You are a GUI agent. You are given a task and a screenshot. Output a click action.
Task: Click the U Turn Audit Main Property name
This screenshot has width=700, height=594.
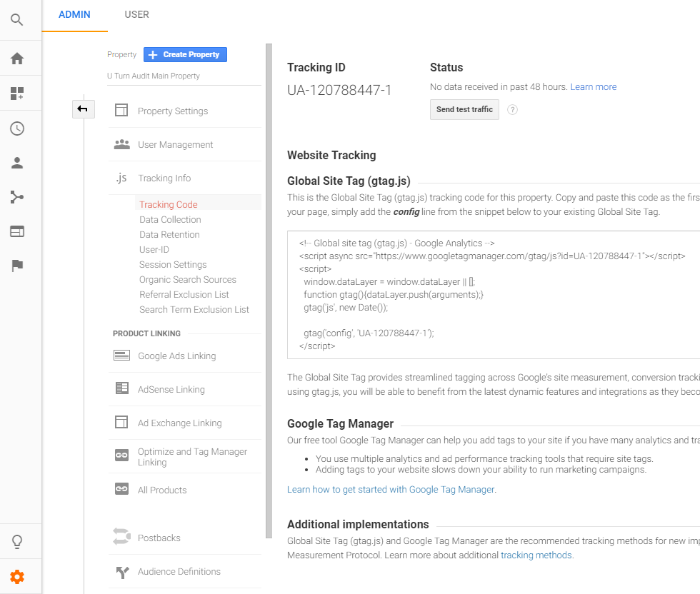(154, 76)
